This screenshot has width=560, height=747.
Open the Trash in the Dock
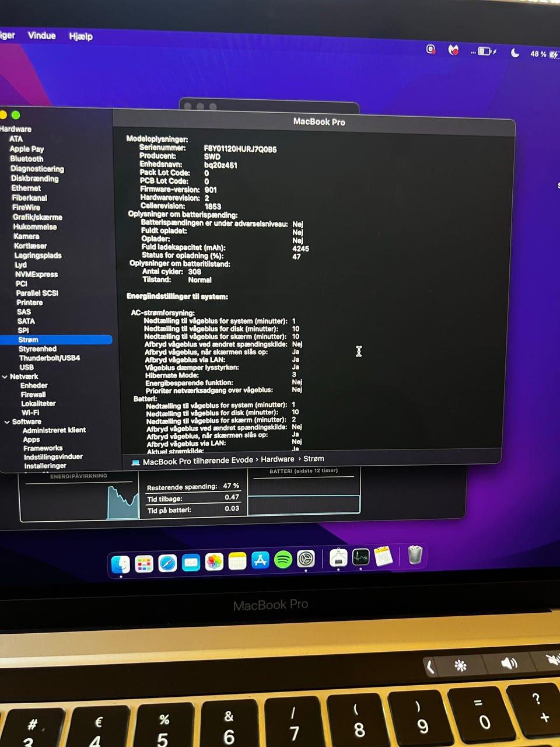(415, 555)
